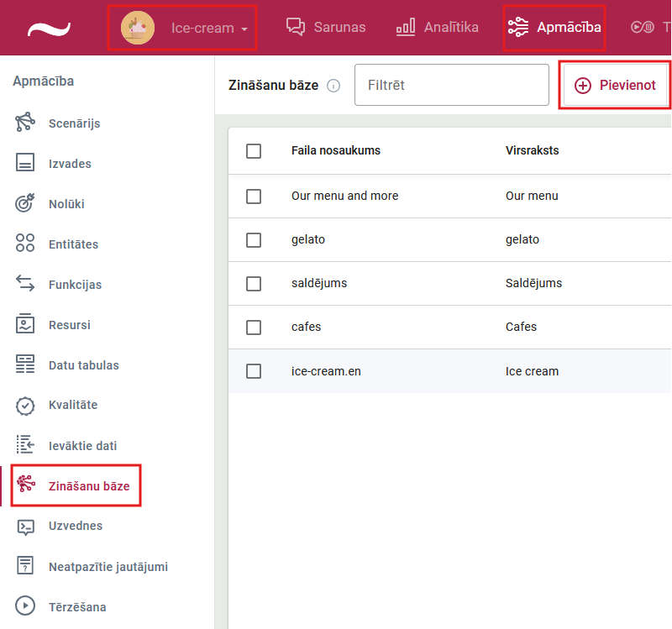Open Nolūki via its target icon
This screenshot has width=672, height=629.
pos(25,203)
